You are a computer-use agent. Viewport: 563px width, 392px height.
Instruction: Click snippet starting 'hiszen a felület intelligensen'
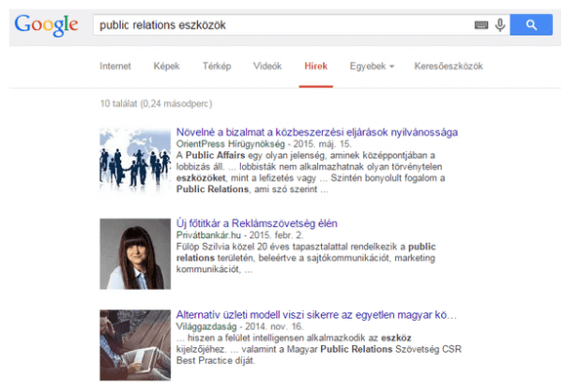(x=319, y=349)
